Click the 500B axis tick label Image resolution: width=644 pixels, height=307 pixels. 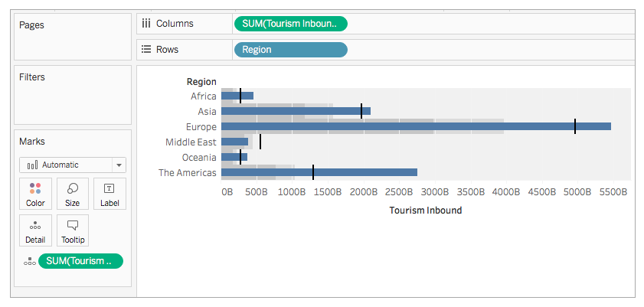257,192
